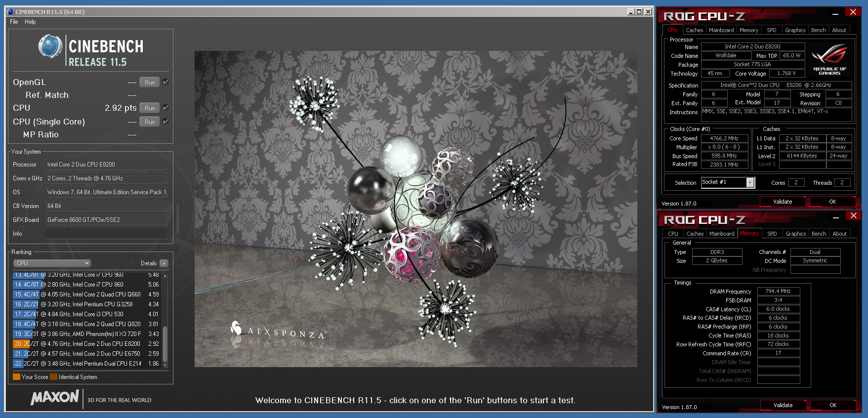
Task: Run the CPU Single Core test
Action: pos(150,122)
